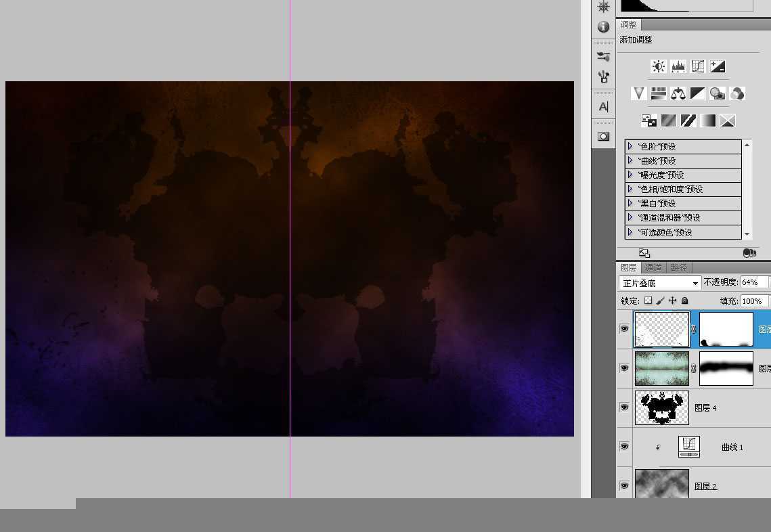Add a Black & White adjustment layer
This screenshot has width=771, height=532.
tap(698, 93)
